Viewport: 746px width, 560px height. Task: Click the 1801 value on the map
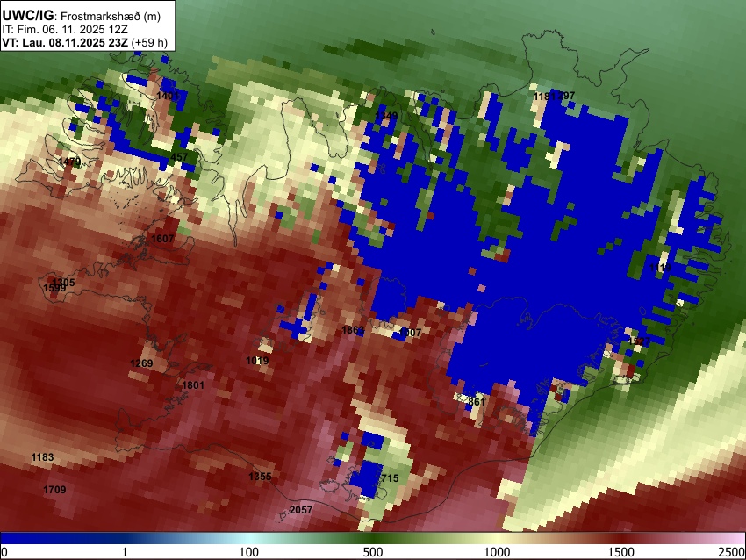[x=193, y=385]
